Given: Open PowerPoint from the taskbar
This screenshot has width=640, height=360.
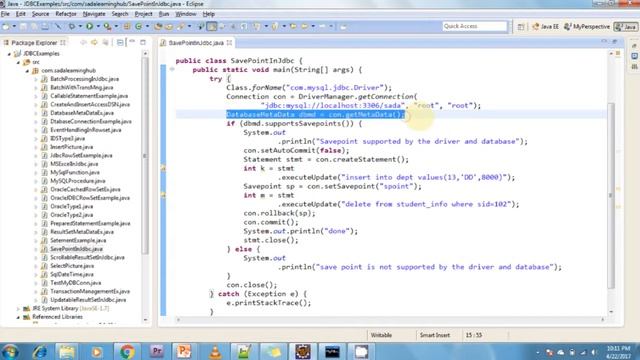Looking at the screenshot, I should (185, 351).
